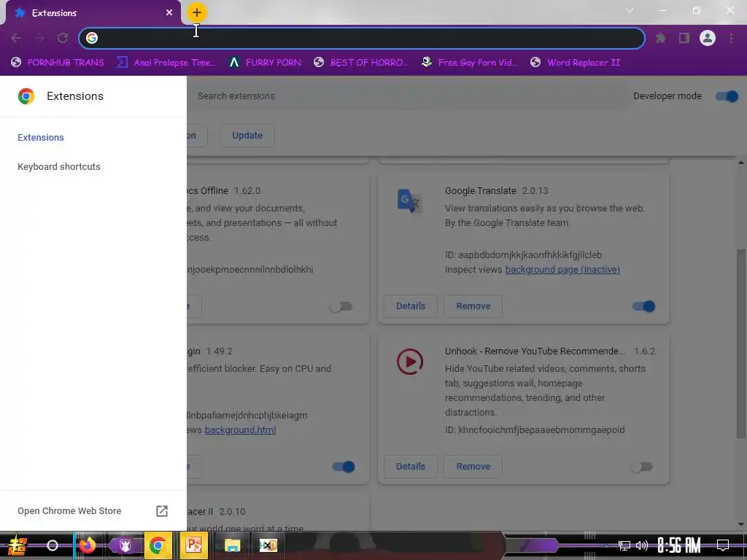
Task: Toggle the browser side panel icon
Action: click(x=684, y=38)
